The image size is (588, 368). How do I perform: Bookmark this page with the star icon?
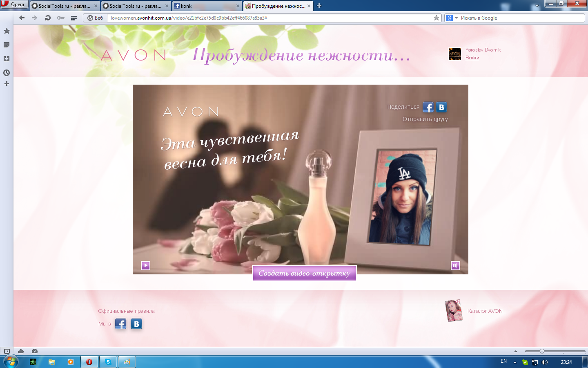pyautogui.click(x=437, y=18)
